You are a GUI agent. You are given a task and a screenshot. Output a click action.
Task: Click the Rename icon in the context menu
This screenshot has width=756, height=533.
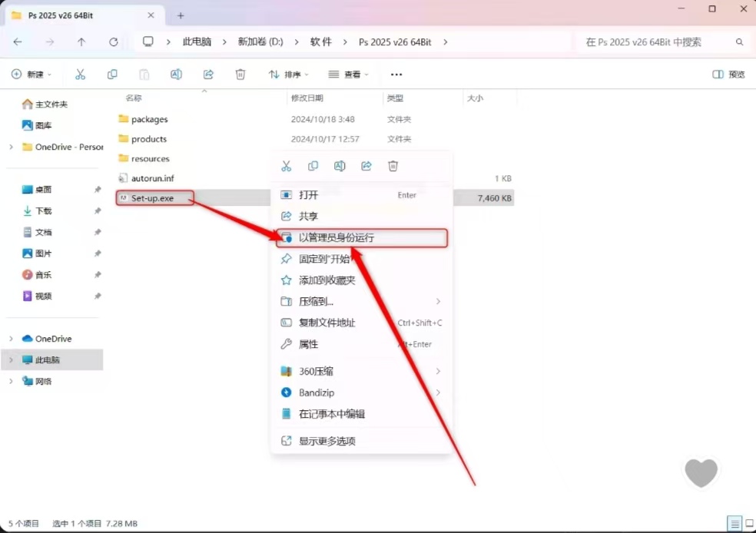(x=340, y=166)
